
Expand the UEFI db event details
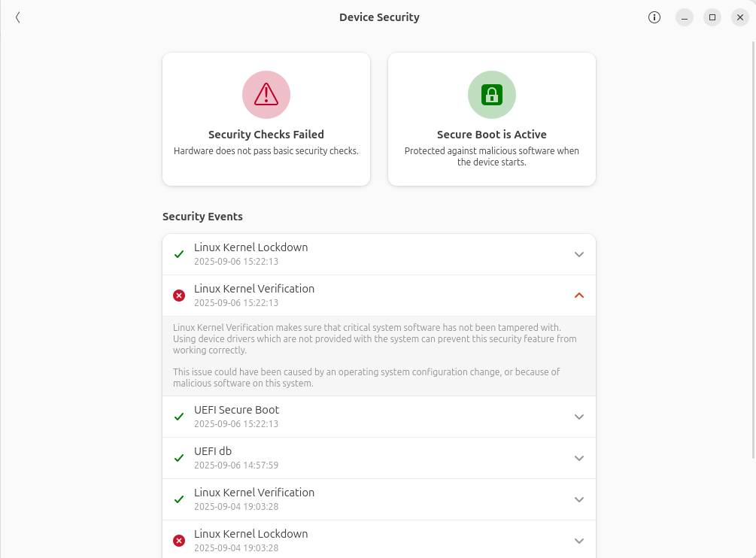pos(579,458)
